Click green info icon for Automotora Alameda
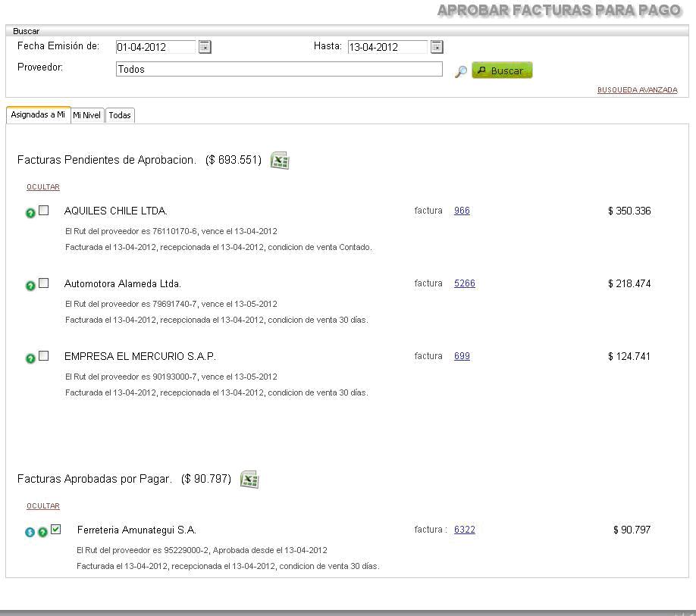The width and height of the screenshot is (696, 616). 30,286
